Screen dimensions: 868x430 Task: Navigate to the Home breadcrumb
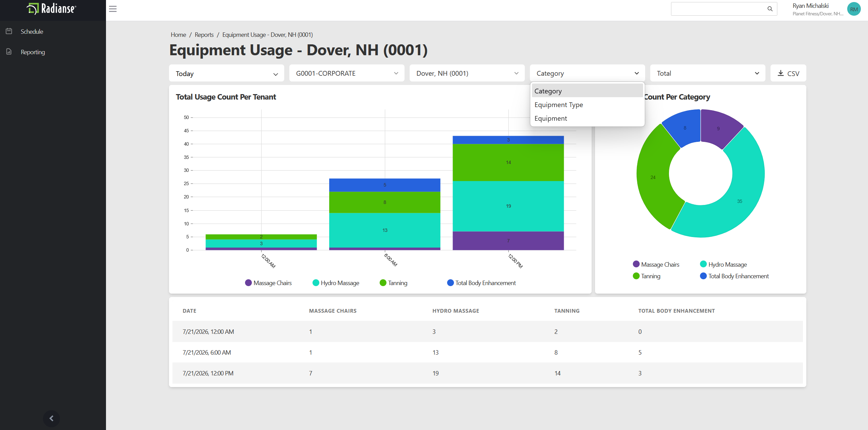tap(178, 35)
